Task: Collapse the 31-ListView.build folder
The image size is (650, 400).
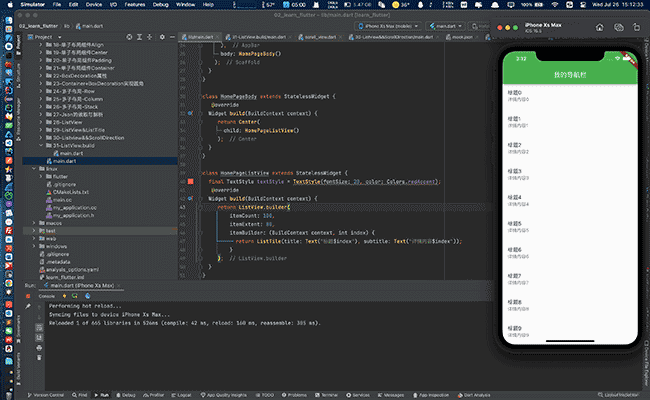Action: click(x=41, y=145)
